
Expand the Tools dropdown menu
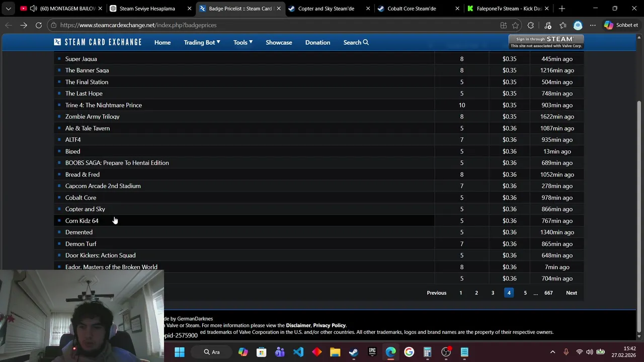coord(243,42)
